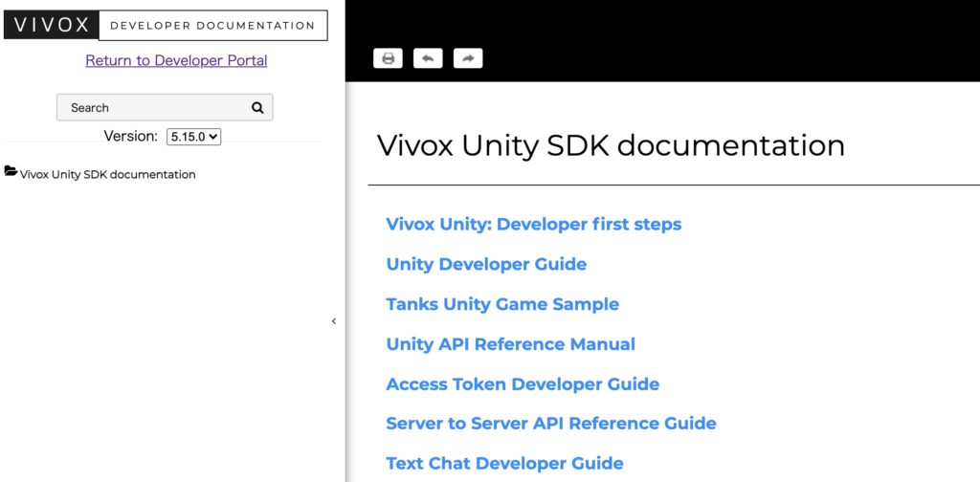The width and height of the screenshot is (980, 482).
Task: Open the Version 5.15.0 dropdown
Action: click(193, 136)
